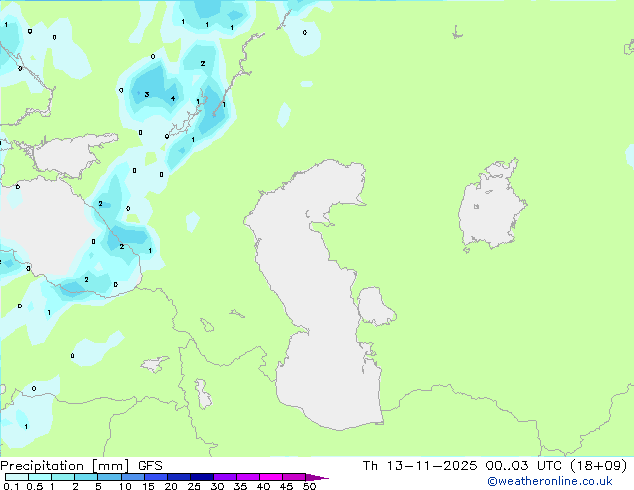Click the 45–50 mm legend color swatch

(x=294, y=477)
